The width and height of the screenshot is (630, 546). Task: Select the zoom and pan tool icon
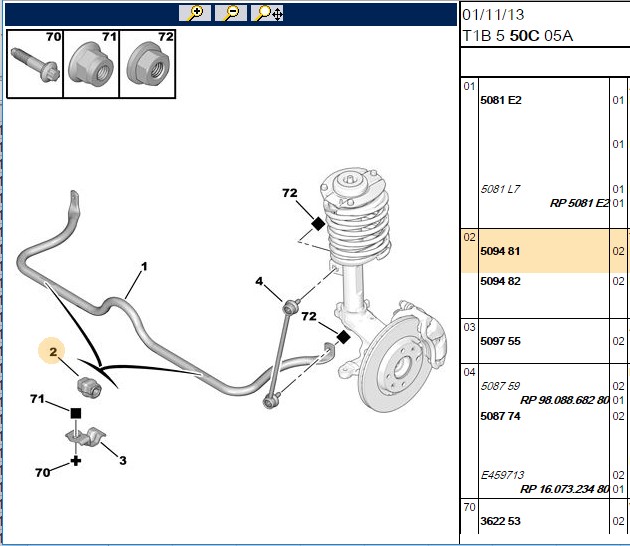tap(267, 13)
